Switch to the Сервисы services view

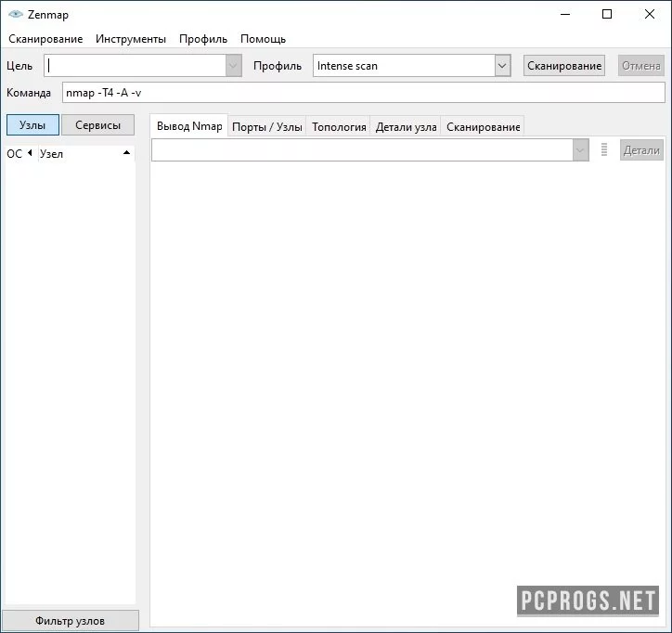pos(97,125)
